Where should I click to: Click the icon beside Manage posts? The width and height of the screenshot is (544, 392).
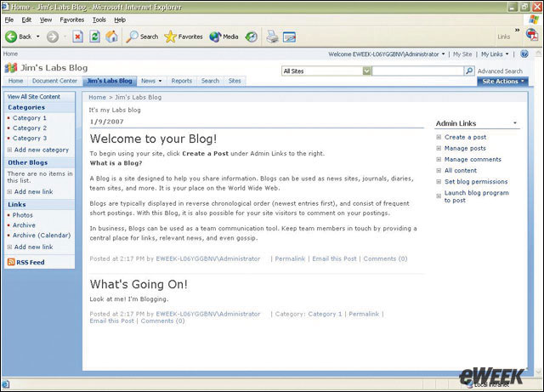(x=439, y=148)
